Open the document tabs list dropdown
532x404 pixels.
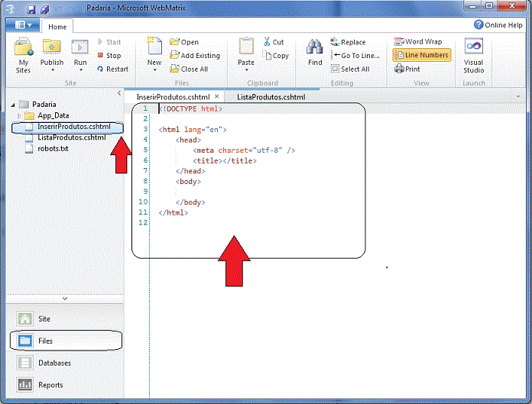[x=518, y=96]
